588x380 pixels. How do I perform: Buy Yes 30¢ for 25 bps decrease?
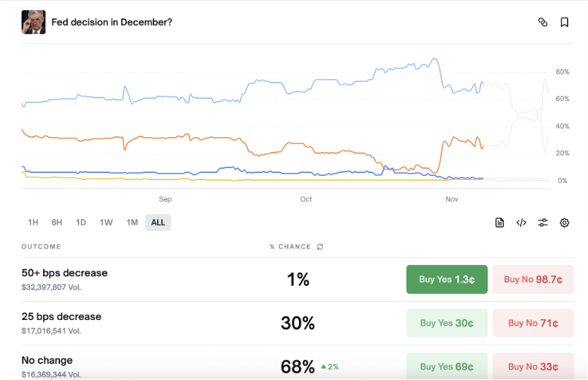pos(447,323)
